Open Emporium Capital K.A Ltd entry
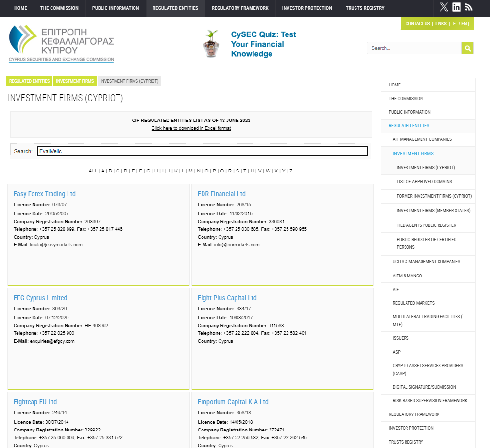 click(233, 402)
